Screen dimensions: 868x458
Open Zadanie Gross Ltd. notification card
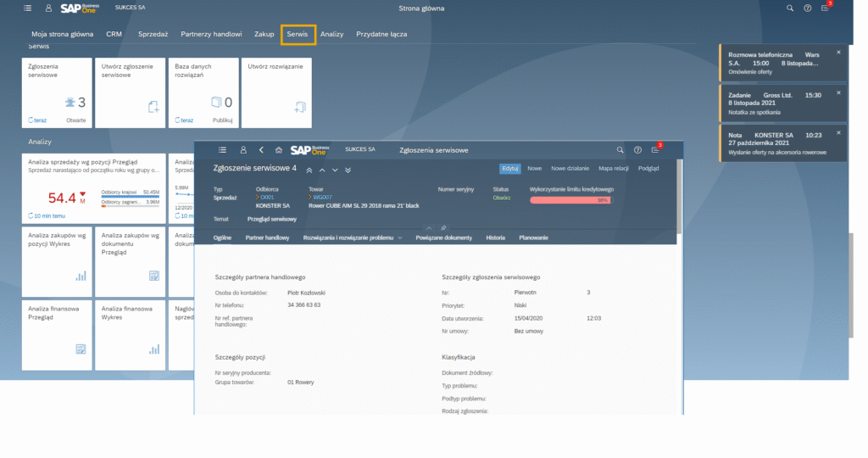pos(782,103)
